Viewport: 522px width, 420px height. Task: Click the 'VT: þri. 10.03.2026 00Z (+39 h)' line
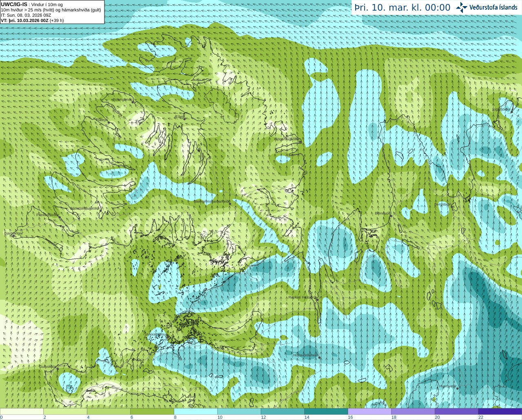(x=32, y=20)
